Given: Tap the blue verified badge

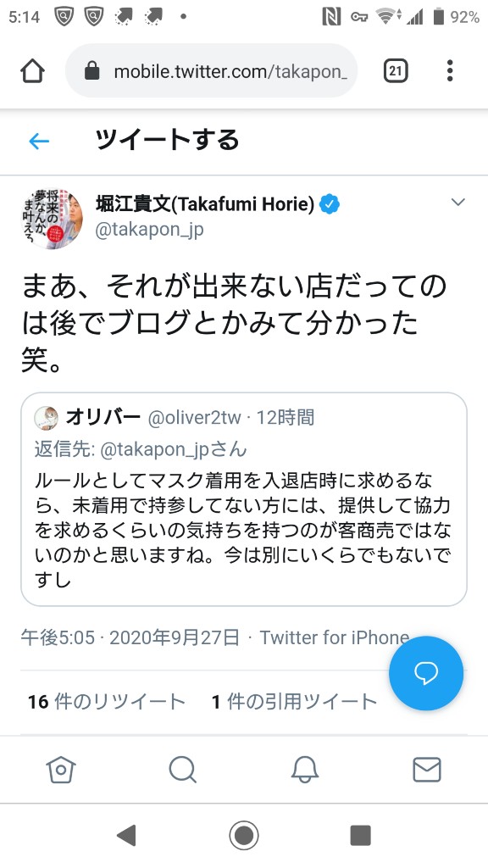Looking at the screenshot, I should [x=330, y=204].
